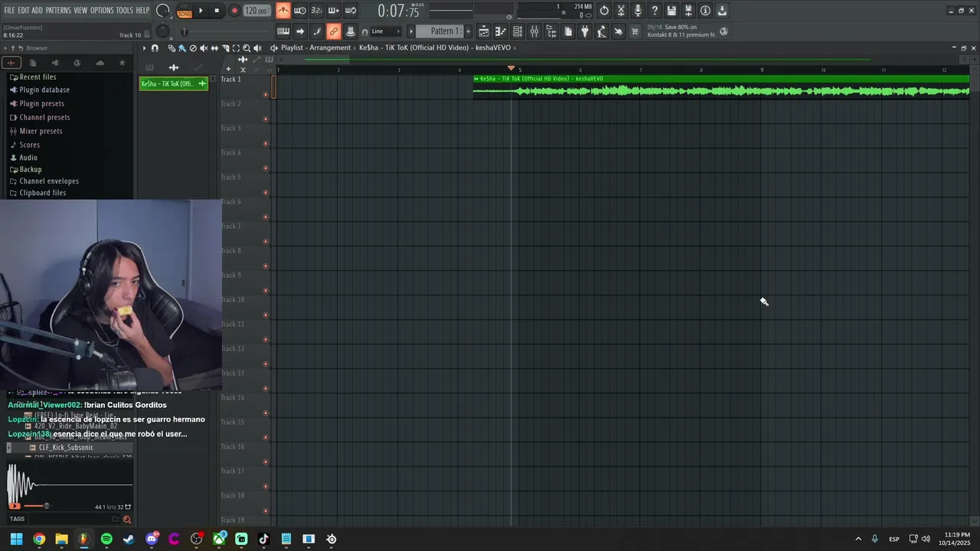Open the Mixer view icon
Screen dimensions: 980x551
tap(534, 31)
